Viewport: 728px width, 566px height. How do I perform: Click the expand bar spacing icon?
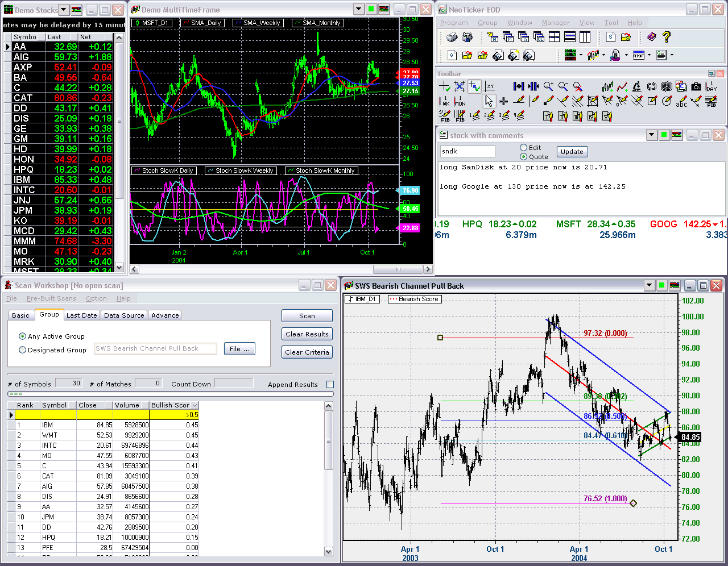pos(519,86)
